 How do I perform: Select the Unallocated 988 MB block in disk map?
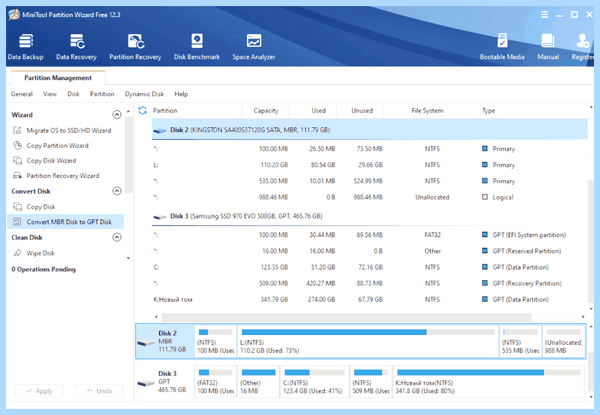pos(563,341)
